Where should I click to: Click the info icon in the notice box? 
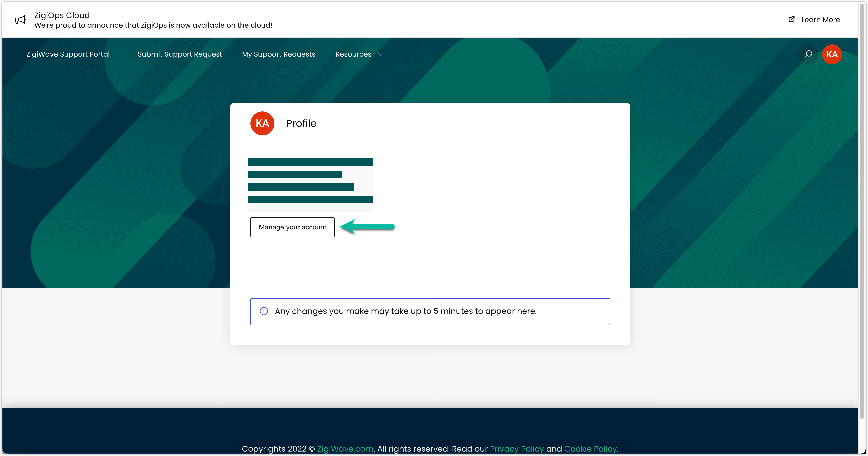coord(264,311)
